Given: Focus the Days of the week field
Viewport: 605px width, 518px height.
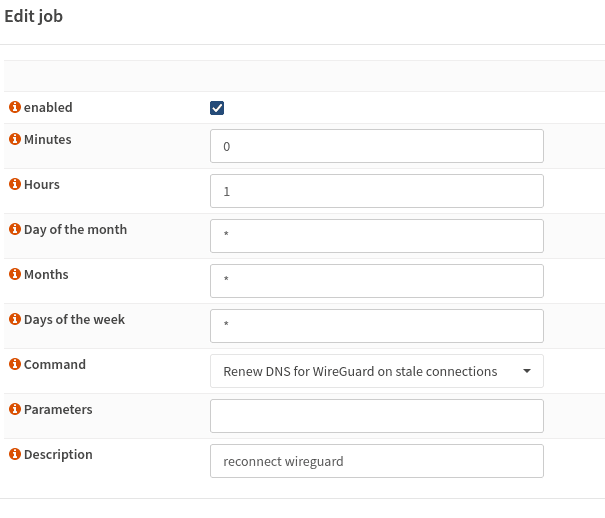Looking at the screenshot, I should [377, 326].
